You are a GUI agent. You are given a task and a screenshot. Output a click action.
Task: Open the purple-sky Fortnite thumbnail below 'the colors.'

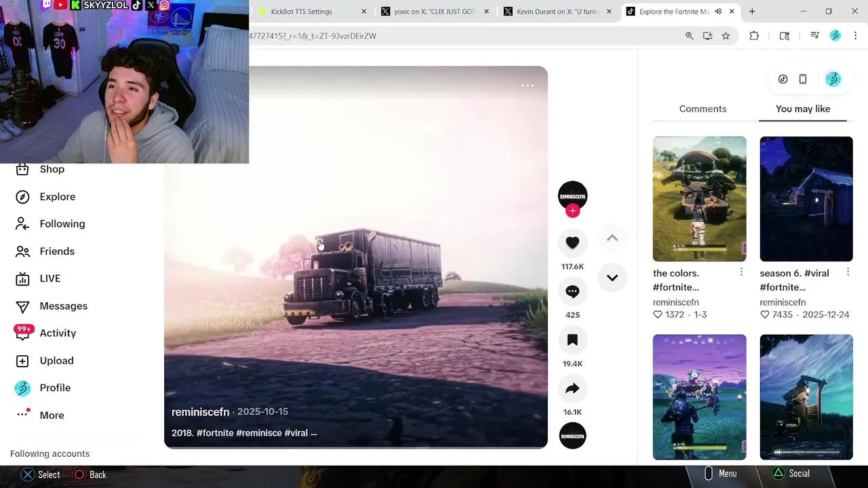[x=699, y=397]
